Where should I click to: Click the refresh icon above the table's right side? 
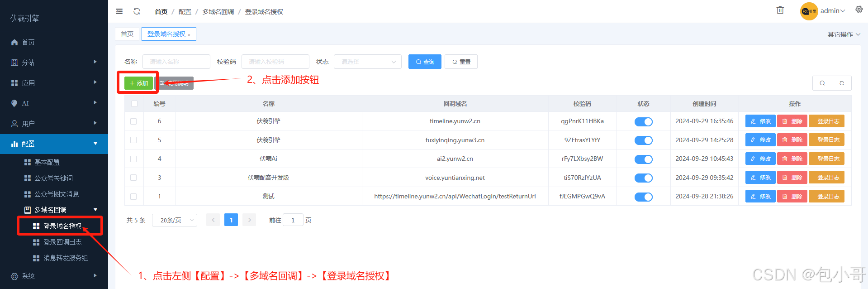[842, 83]
